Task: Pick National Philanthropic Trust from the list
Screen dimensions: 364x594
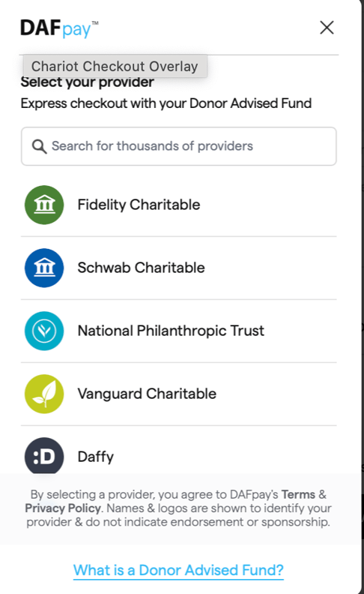Action: coord(171,331)
